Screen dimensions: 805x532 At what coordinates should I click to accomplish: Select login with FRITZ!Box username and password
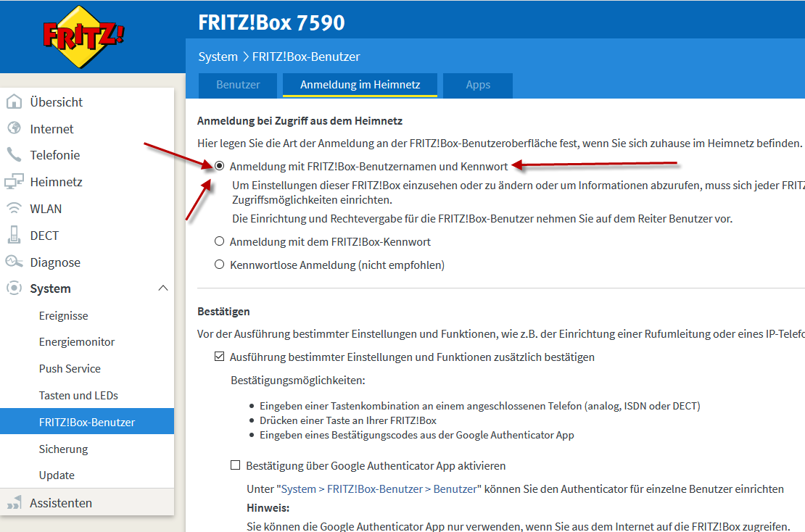click(x=219, y=166)
